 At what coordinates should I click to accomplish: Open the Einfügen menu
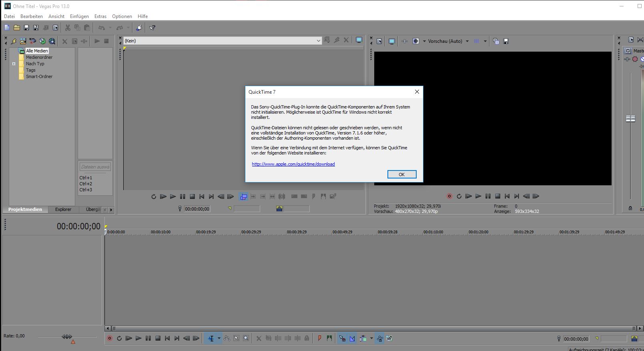click(79, 16)
